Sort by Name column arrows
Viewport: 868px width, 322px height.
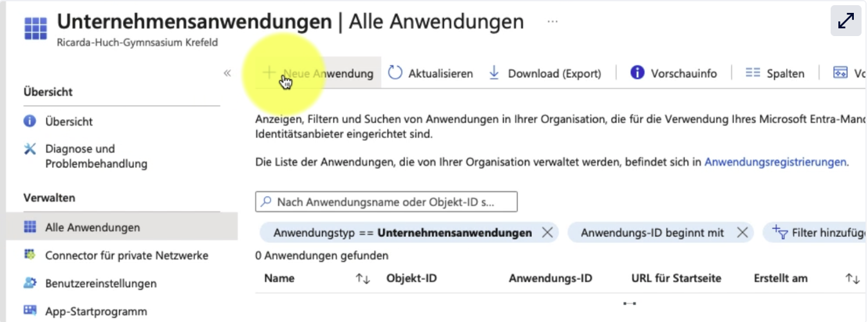363,278
